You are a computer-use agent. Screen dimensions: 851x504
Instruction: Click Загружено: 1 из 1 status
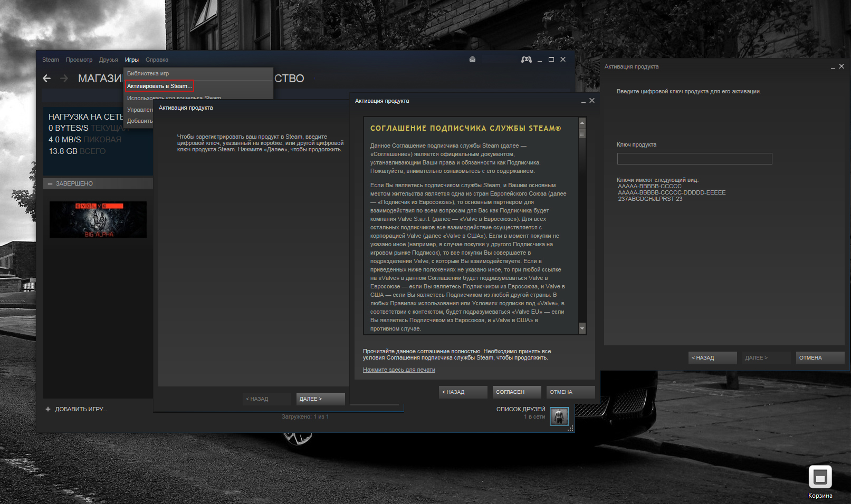tap(305, 416)
